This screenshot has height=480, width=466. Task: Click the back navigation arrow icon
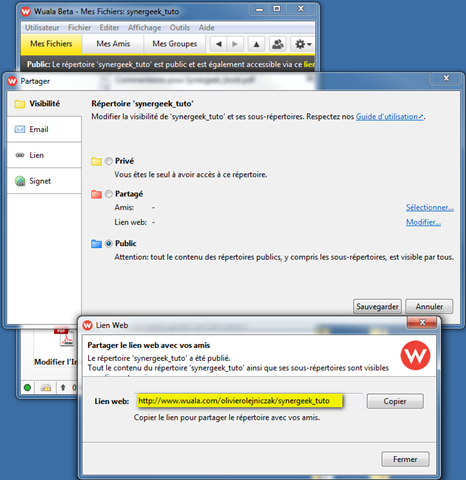(219, 44)
